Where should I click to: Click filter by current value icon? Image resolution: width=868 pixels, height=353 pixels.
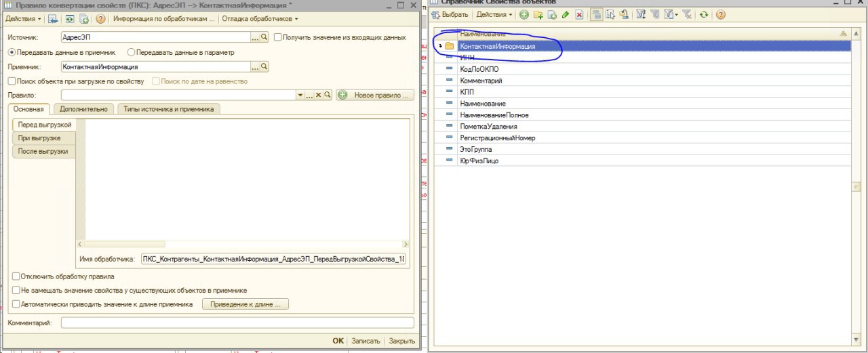(654, 14)
